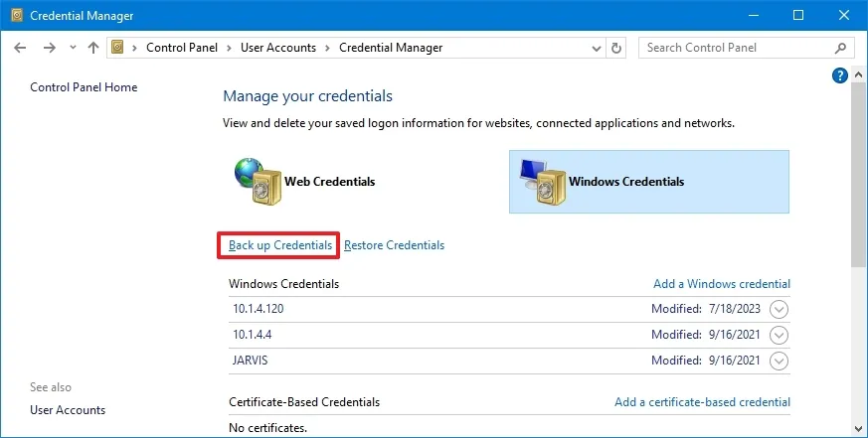Expand chevron after Control Panel breadcrumb
868x438 pixels.
coord(229,48)
